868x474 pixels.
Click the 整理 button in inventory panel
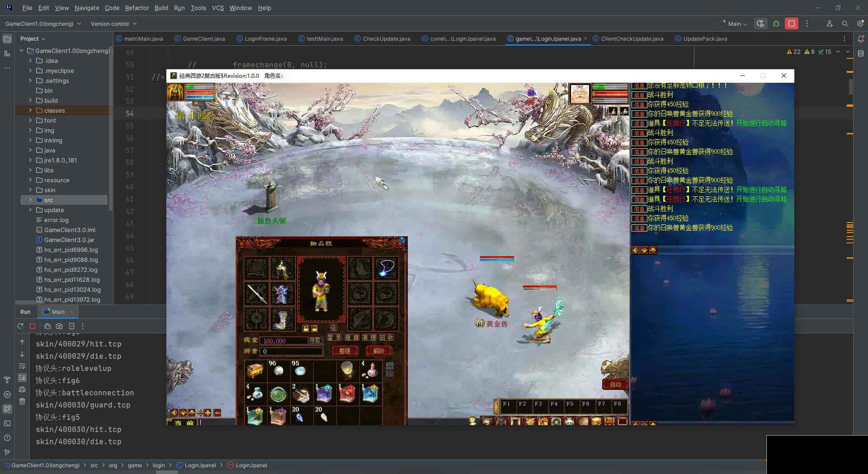click(x=344, y=351)
